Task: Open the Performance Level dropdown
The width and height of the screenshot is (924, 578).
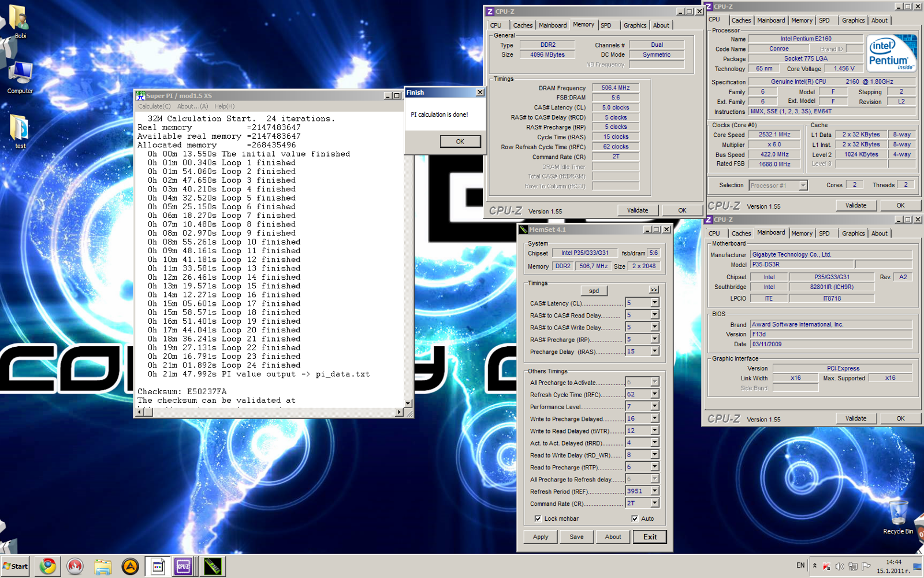Action: pyautogui.click(x=655, y=406)
